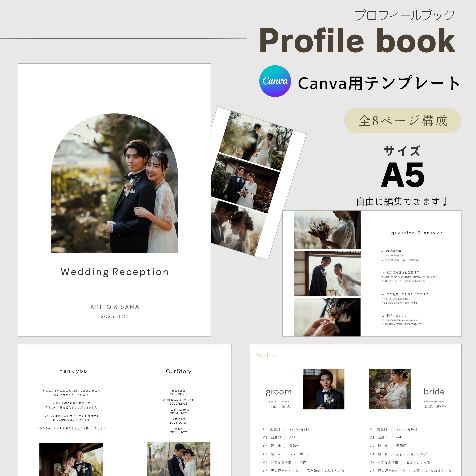The width and height of the screenshot is (476, 476).
Task: Click the groom portrait photo
Action: 323,389
